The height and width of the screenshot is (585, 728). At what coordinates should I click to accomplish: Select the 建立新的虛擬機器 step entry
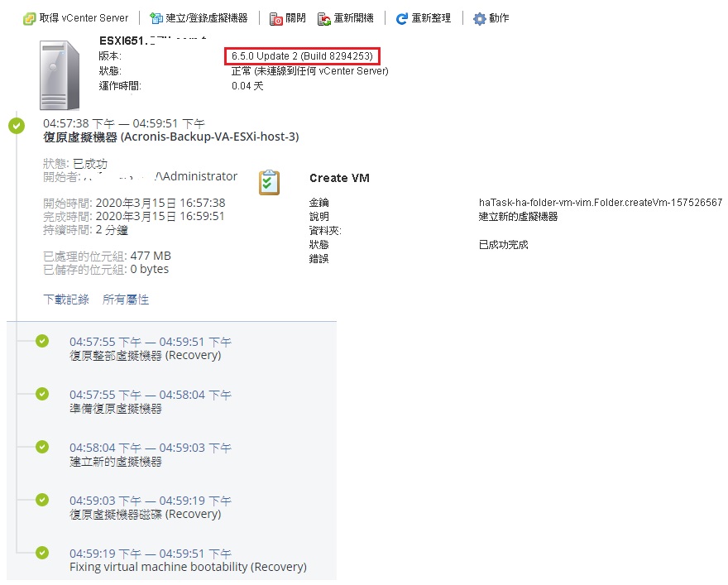pos(116,462)
